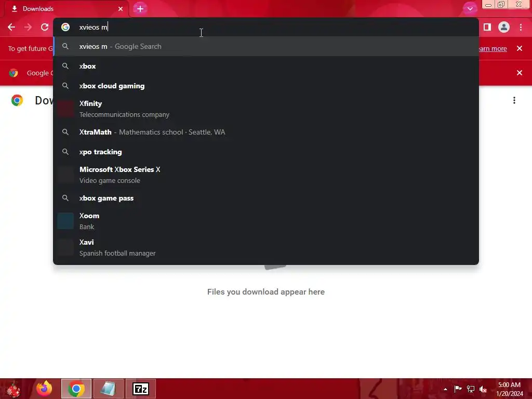
Task: Open a new tab with plus button
Action: (140, 9)
